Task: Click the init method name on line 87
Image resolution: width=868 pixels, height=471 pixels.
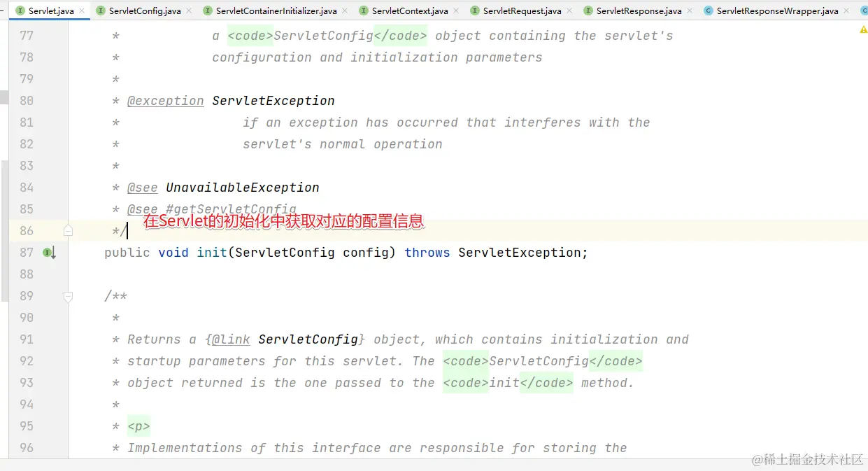Action: tap(212, 253)
